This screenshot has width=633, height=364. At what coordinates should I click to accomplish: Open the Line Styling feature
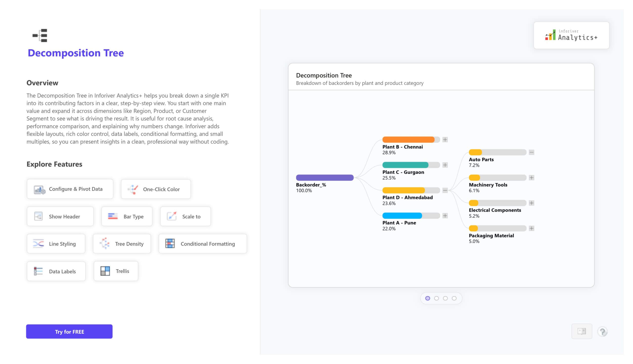56,244
